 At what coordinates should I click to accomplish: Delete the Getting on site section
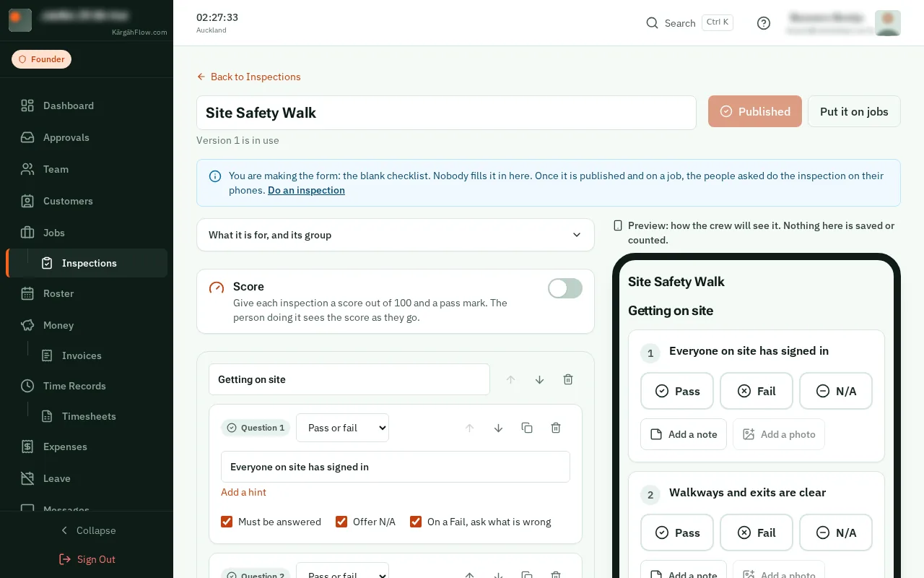[568, 379]
